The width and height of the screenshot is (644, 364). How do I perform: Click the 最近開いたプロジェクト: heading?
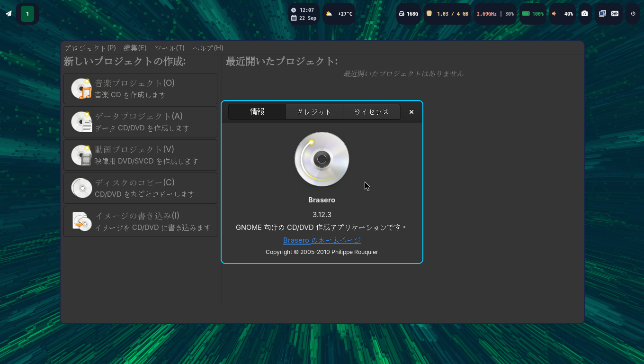point(282,62)
